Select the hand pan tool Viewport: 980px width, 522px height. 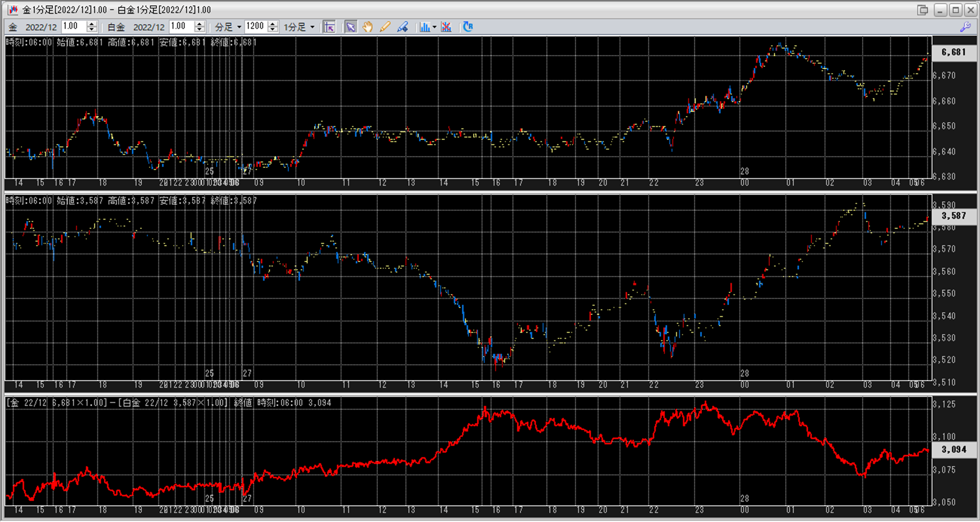368,27
